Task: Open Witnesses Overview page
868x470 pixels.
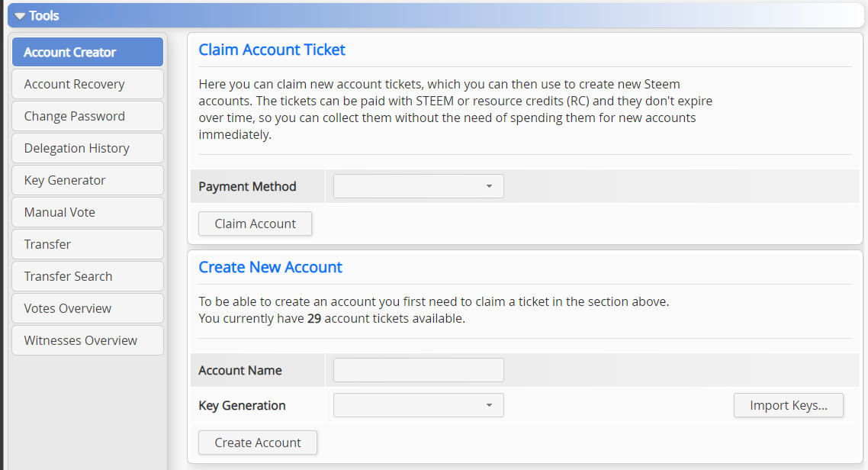Action: (x=88, y=340)
